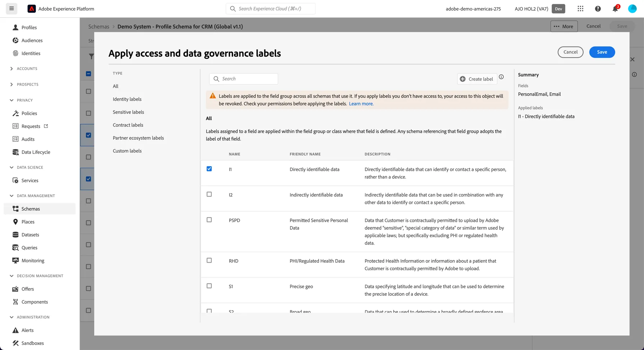Filter by Identity labels type
The height and width of the screenshot is (350, 644).
tap(127, 99)
